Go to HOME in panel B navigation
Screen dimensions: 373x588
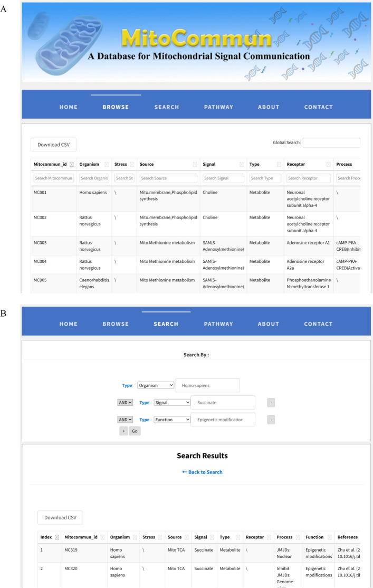point(68,324)
